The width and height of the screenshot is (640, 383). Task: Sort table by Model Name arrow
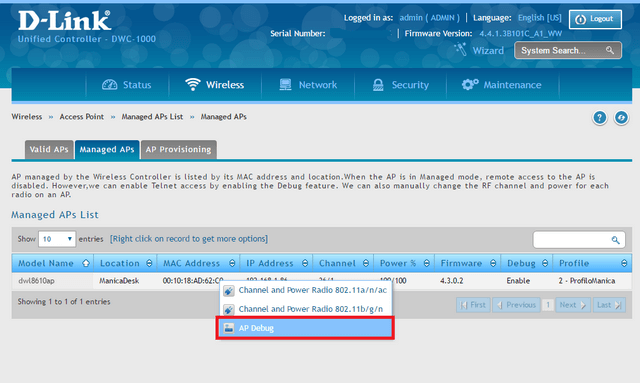pos(86,263)
